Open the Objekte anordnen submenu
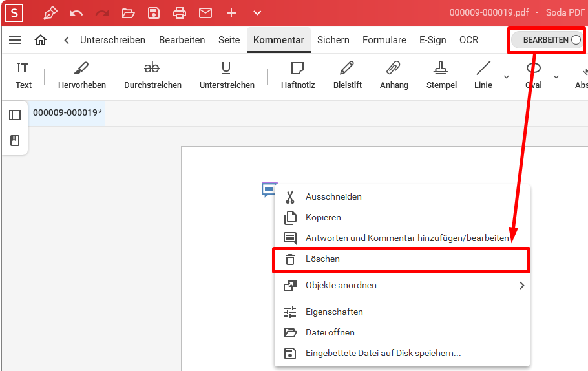This screenshot has height=371, width=588. point(402,286)
